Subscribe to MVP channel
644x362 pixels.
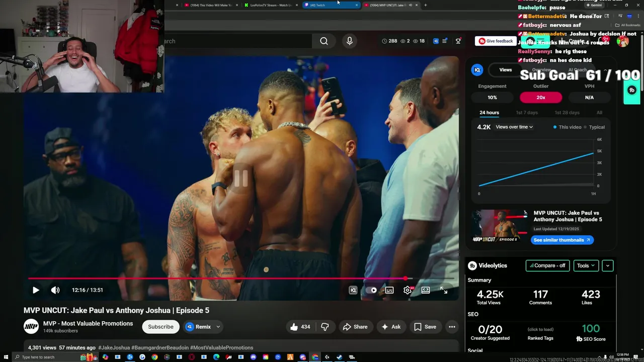coord(160,327)
